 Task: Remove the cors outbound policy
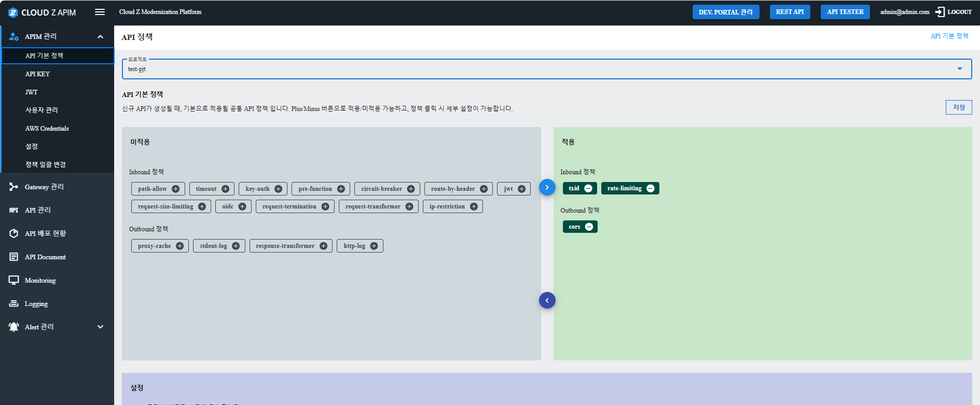point(589,227)
